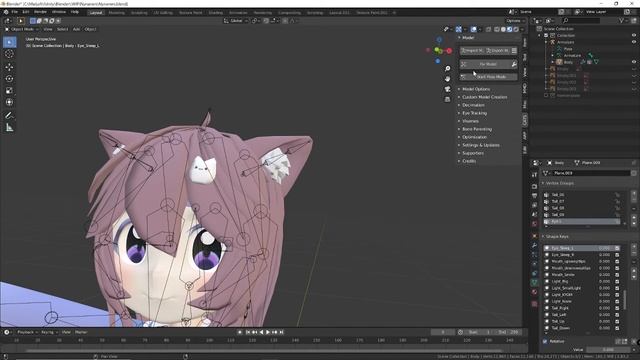Click the Start Pose Mode button
640x360 pixels.
click(489, 77)
